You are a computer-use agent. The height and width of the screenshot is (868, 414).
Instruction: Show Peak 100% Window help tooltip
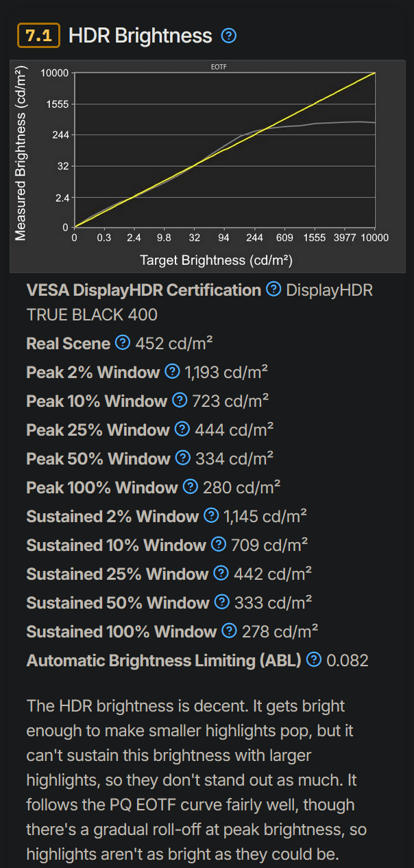click(190, 487)
